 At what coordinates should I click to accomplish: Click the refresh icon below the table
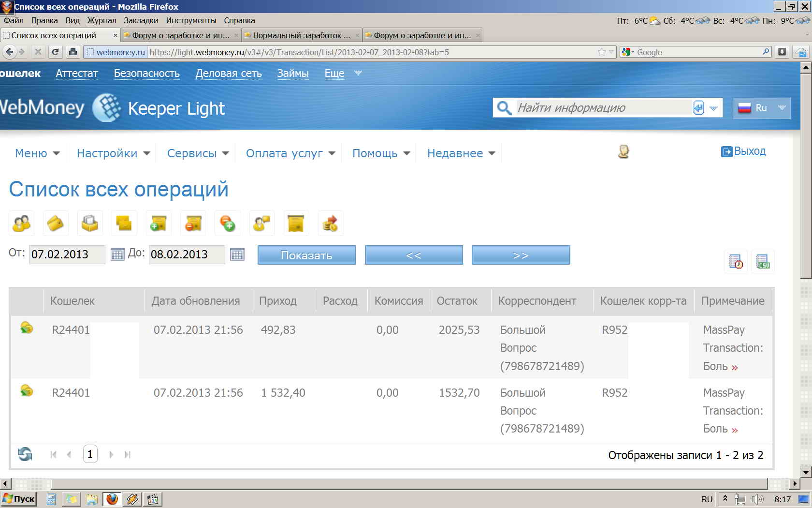click(x=25, y=454)
